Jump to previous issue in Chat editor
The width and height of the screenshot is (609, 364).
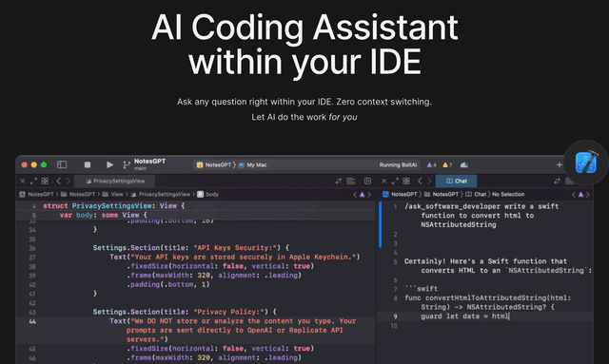pos(573,195)
